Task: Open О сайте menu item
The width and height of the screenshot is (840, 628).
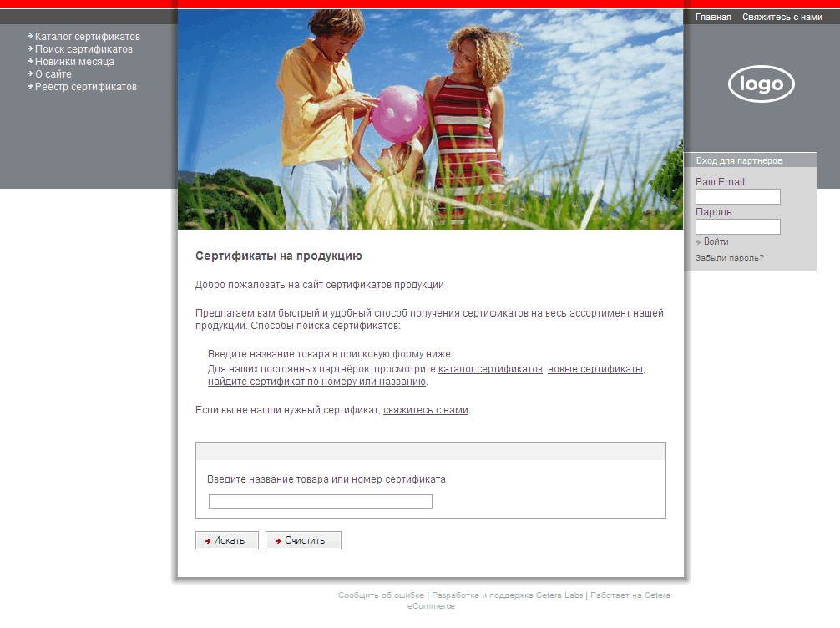Action: (x=53, y=74)
